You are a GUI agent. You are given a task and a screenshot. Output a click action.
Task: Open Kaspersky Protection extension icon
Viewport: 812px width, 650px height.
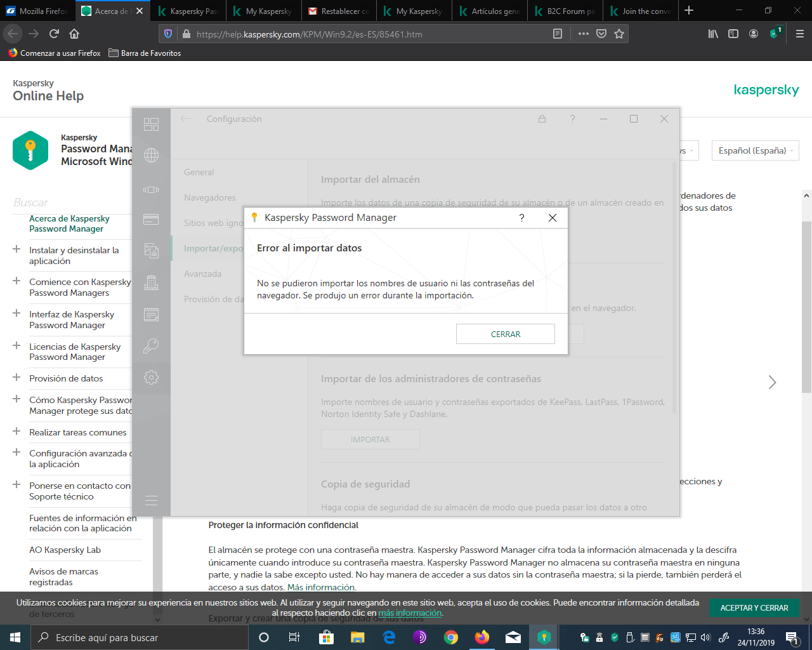[775, 33]
